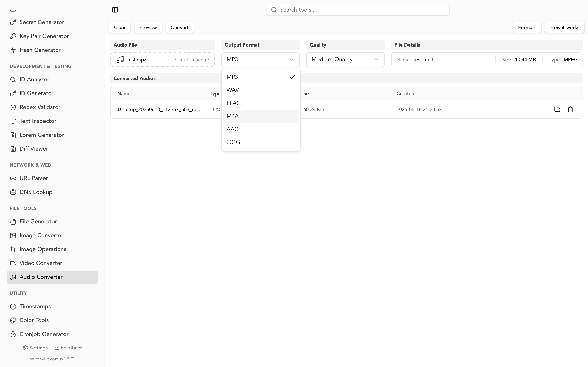588x367 pixels.
Task: Click the 60.24 MB size cell
Action: point(314,109)
